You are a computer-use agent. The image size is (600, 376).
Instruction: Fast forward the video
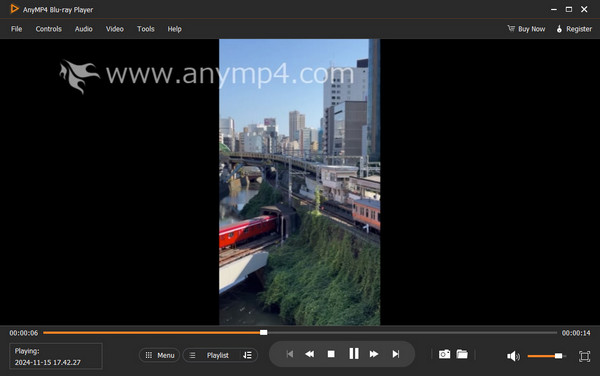coord(374,354)
